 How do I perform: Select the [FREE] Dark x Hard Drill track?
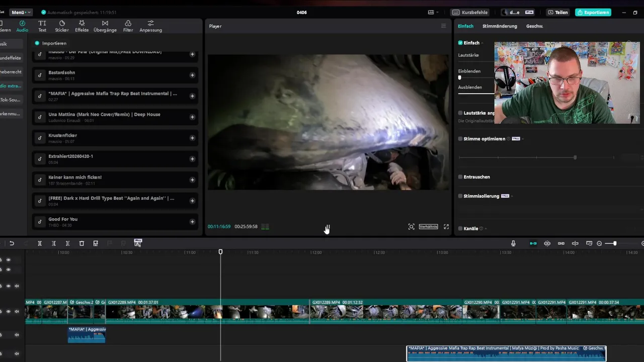[x=115, y=201]
